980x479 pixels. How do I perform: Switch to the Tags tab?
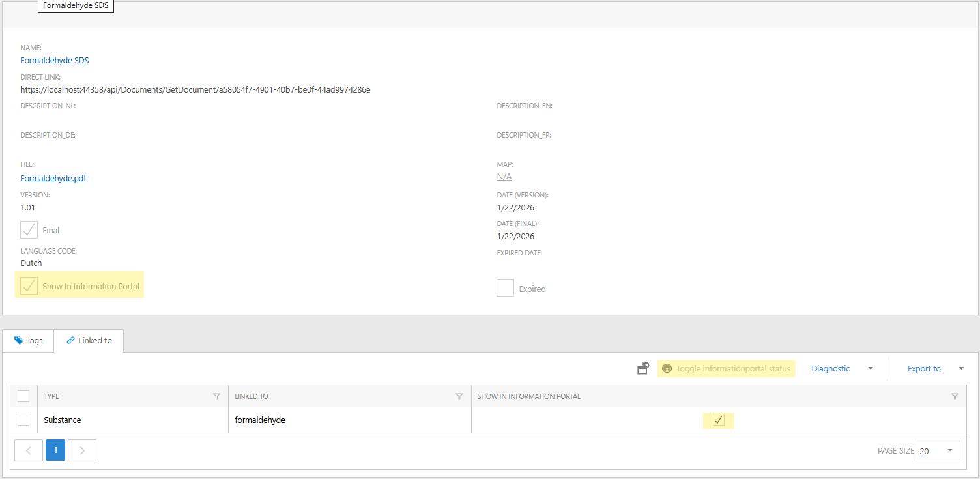29,341
